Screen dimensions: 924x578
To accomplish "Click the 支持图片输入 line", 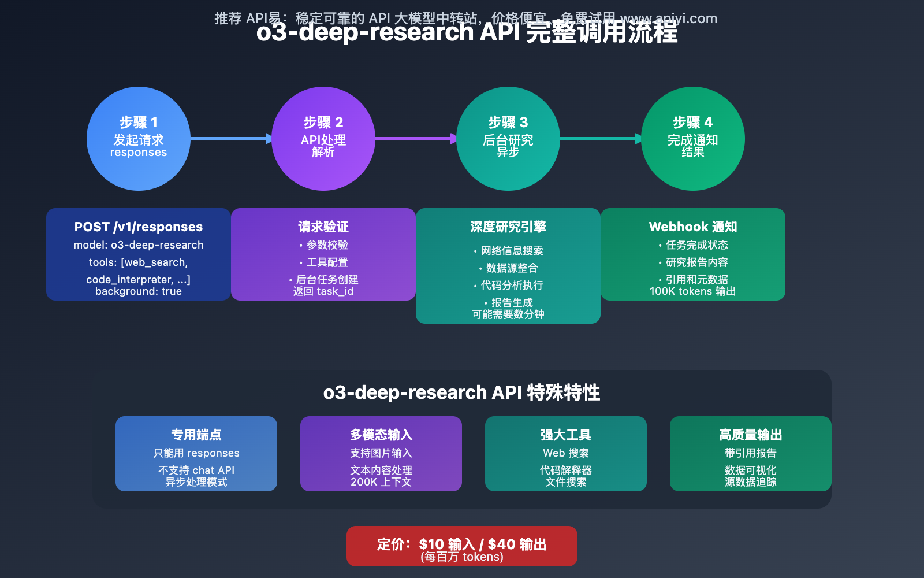I will point(381,453).
